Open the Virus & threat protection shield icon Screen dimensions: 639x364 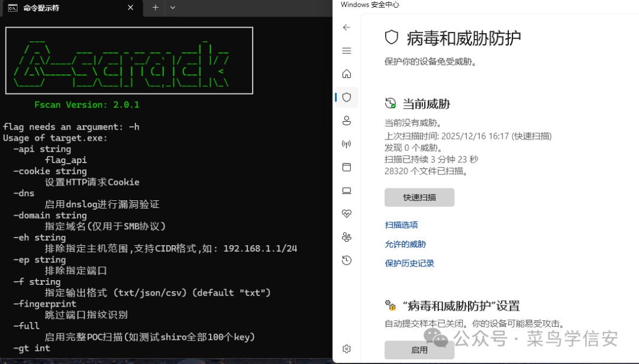[346, 97]
